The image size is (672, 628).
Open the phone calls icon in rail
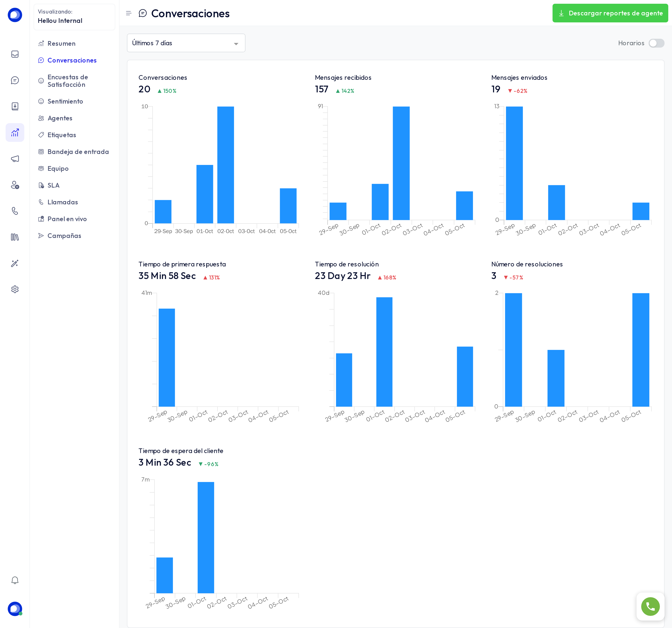(x=15, y=211)
